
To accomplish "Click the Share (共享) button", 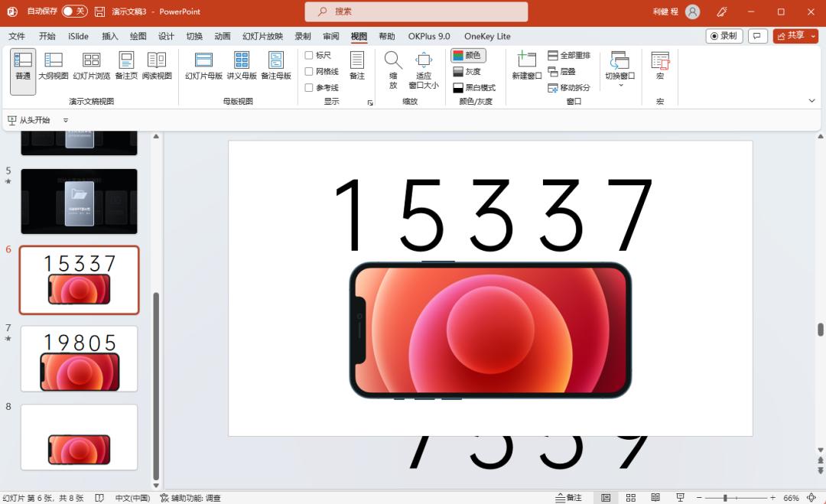I will coord(795,36).
